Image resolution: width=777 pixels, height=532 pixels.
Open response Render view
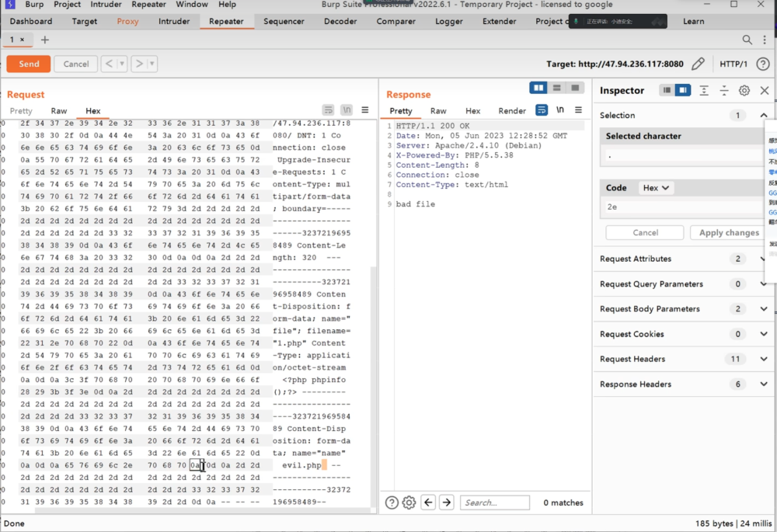[x=512, y=110]
